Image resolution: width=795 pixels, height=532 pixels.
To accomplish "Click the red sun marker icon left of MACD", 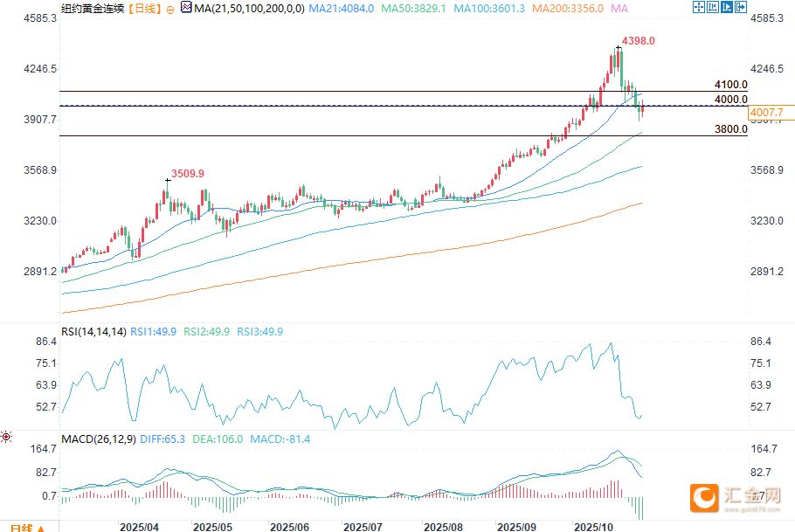I will coord(6,437).
